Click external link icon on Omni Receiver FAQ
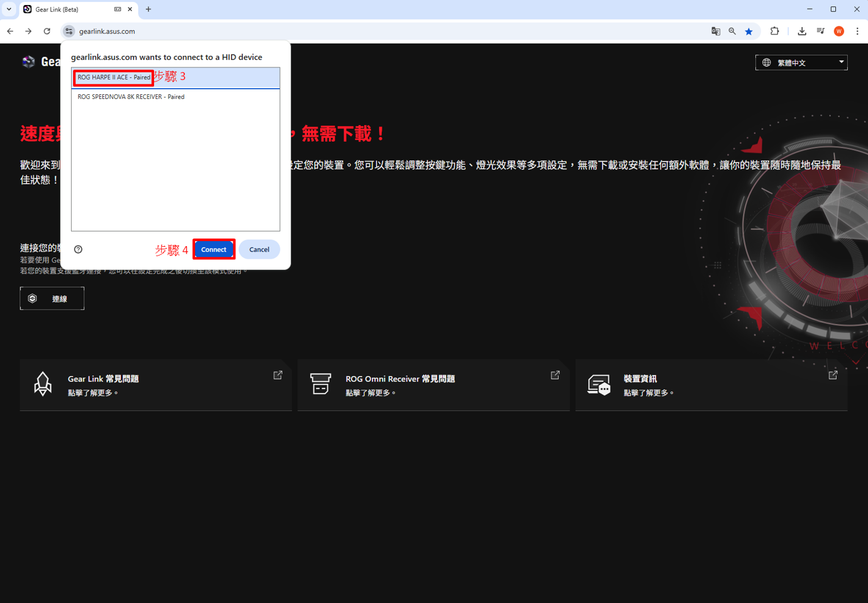Image resolution: width=868 pixels, height=603 pixels. coord(555,375)
